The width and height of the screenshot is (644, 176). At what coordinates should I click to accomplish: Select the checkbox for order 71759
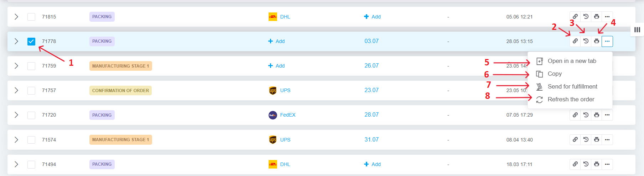click(x=31, y=66)
